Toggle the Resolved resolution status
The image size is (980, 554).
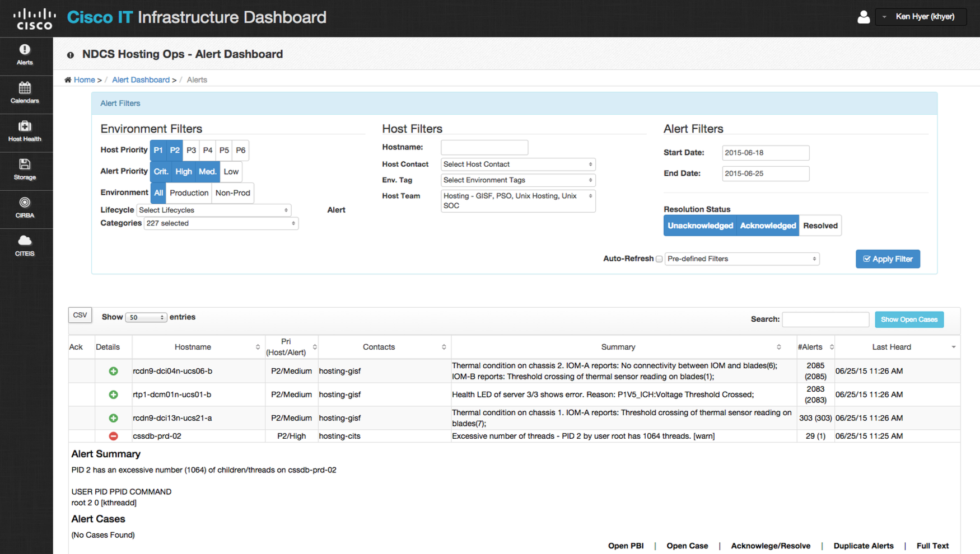(820, 226)
